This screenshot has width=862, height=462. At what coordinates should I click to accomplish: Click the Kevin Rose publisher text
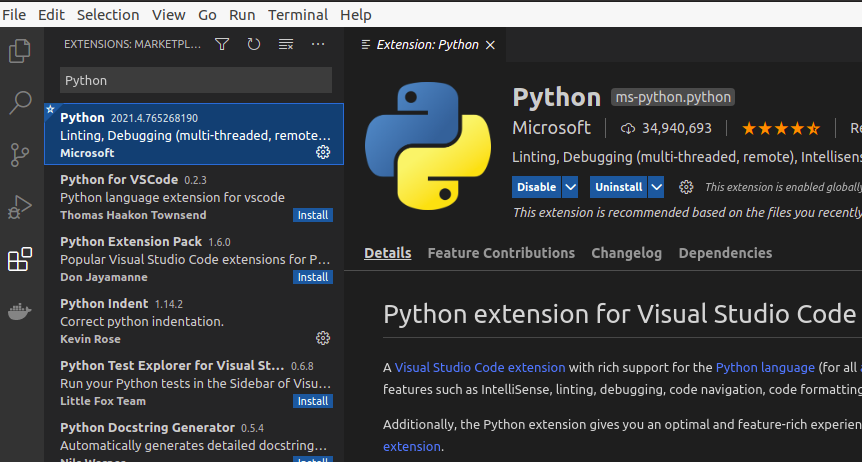pyautogui.click(x=90, y=339)
